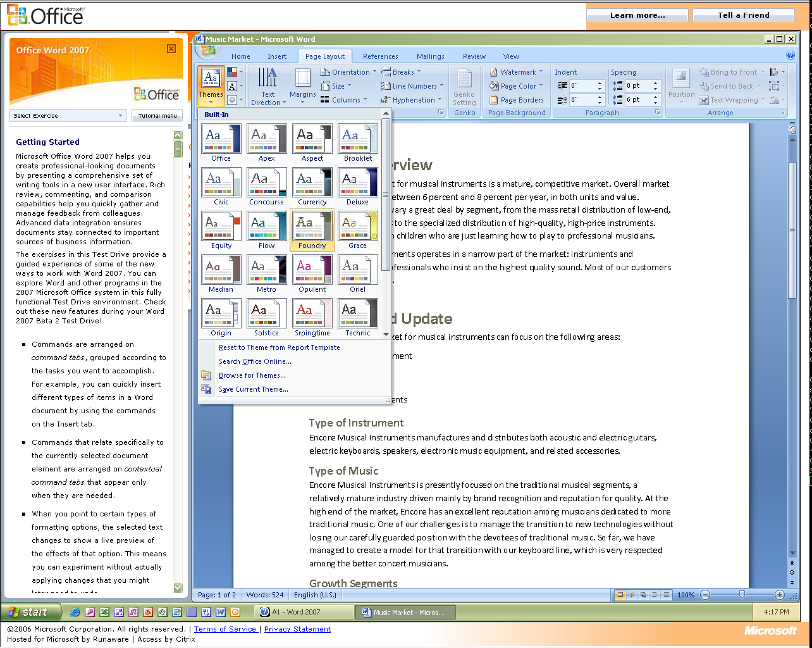The image size is (812, 648).
Task: Open the Breaks menu
Action: pos(401,72)
